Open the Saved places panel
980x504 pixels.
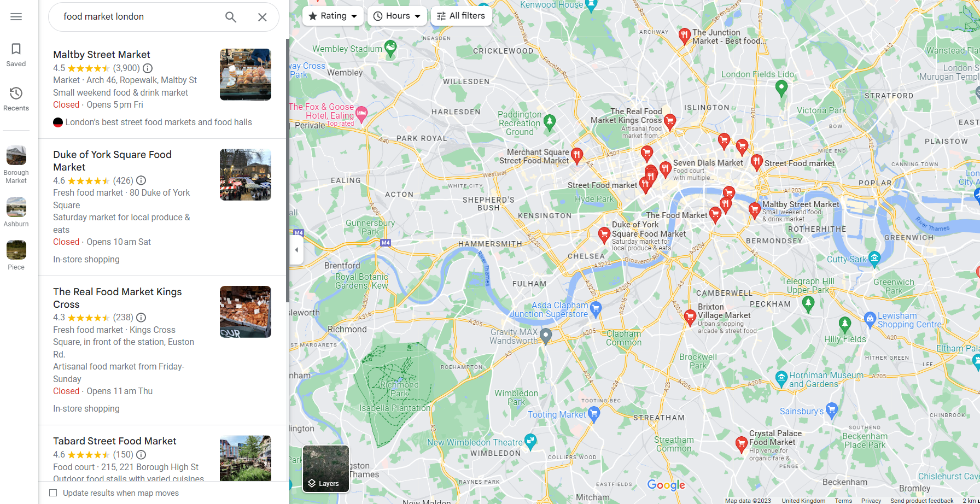[16, 55]
